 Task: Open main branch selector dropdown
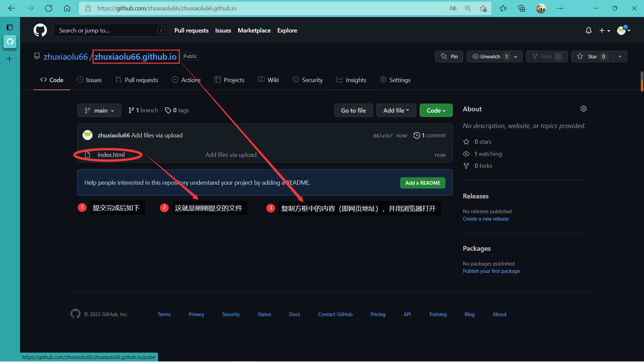[99, 110]
